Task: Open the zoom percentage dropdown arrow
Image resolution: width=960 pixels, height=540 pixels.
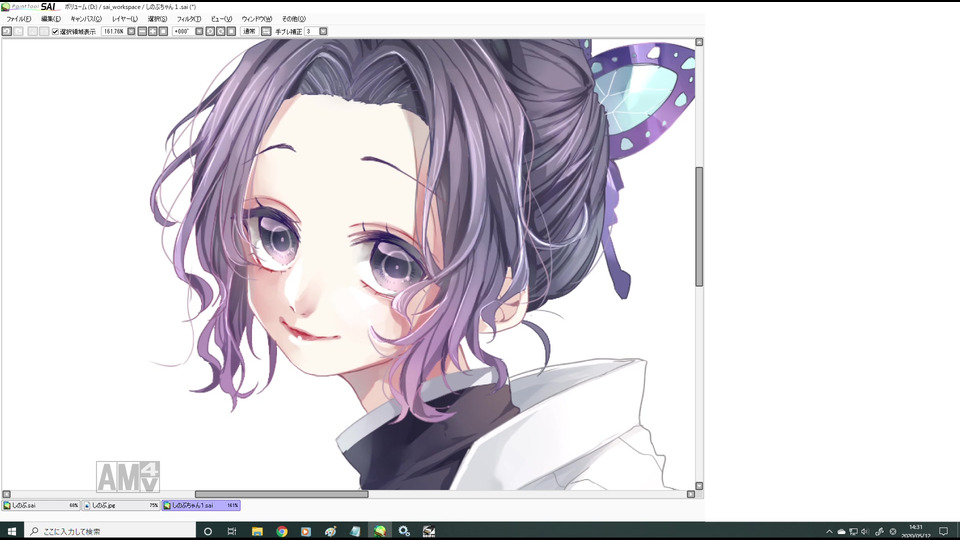Action: [x=131, y=31]
